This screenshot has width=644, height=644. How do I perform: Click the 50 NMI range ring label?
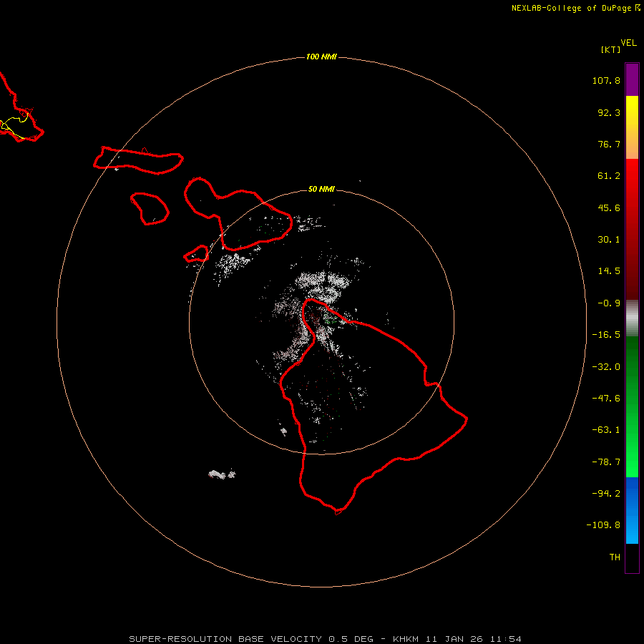321,189
